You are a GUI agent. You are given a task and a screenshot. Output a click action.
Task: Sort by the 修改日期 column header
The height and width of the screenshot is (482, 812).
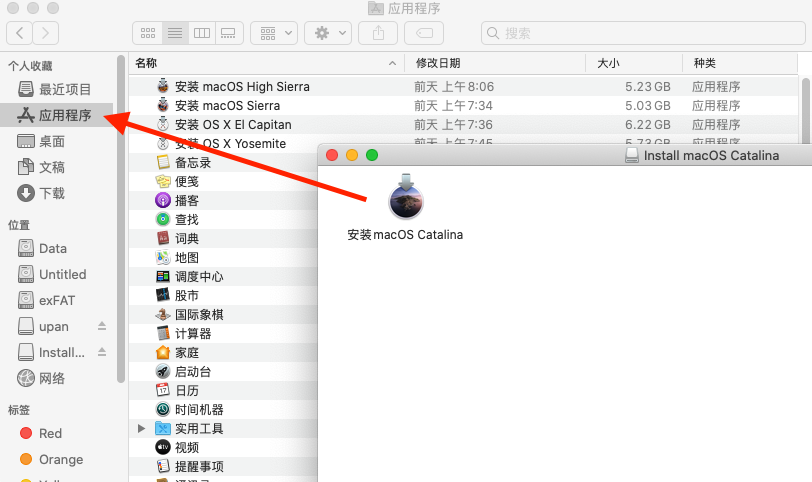coord(495,63)
